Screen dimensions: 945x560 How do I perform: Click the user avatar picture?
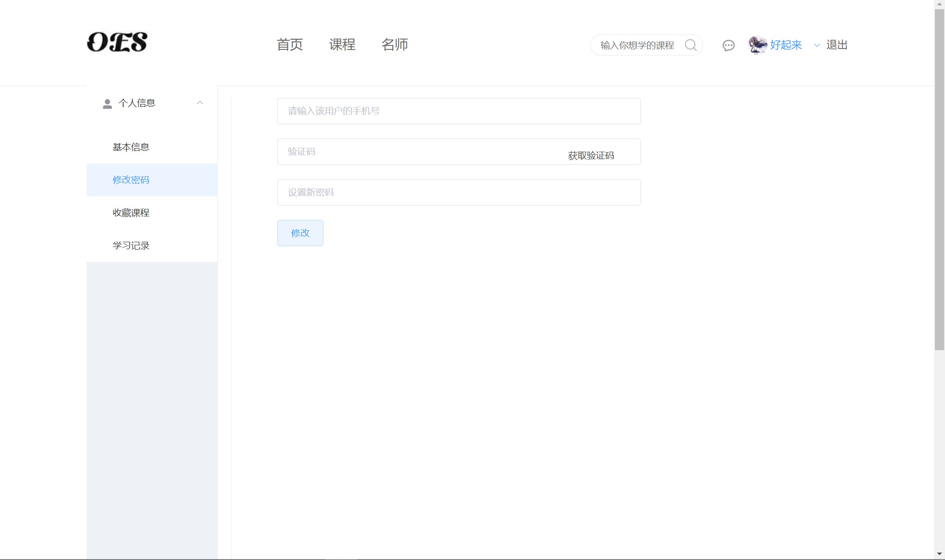coord(758,45)
